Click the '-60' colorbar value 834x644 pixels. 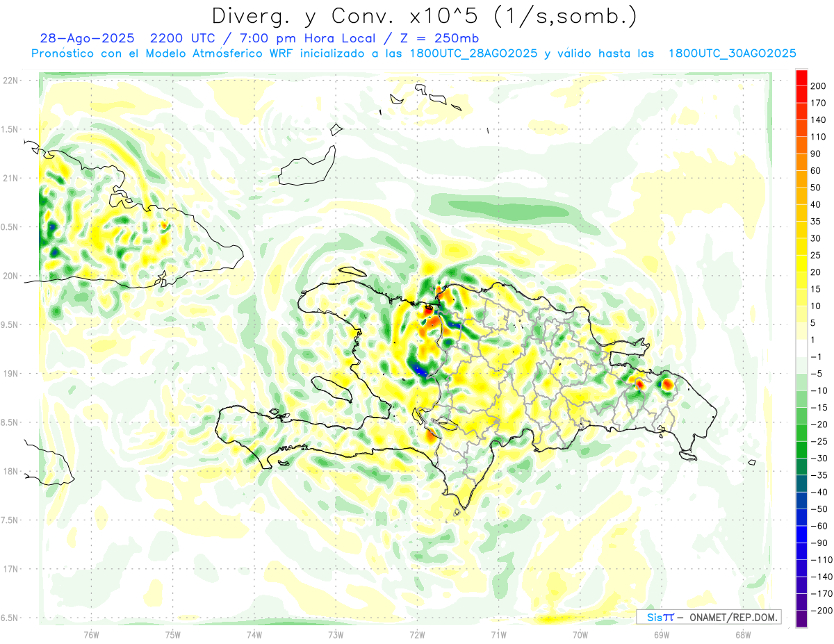[x=819, y=527]
